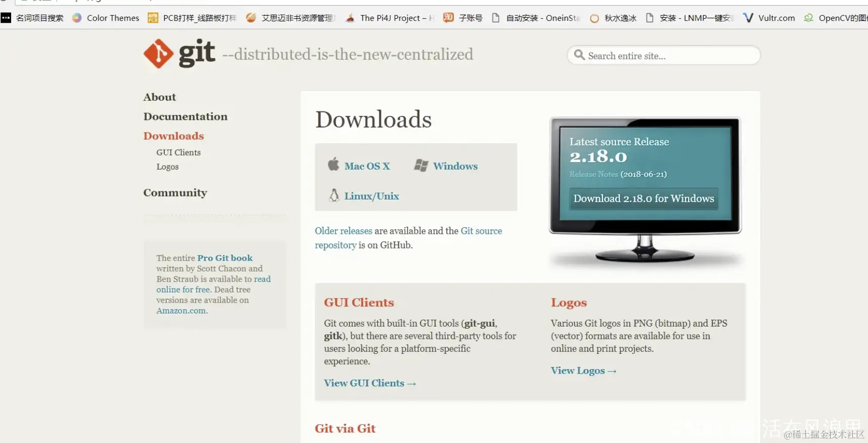
Task: Click the Windows flag icon
Action: coord(421,165)
